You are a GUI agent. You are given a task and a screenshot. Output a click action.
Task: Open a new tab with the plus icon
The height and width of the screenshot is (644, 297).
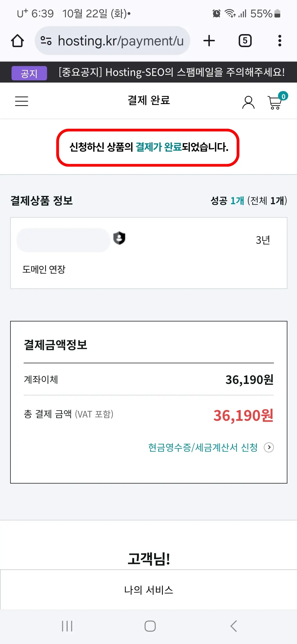209,40
